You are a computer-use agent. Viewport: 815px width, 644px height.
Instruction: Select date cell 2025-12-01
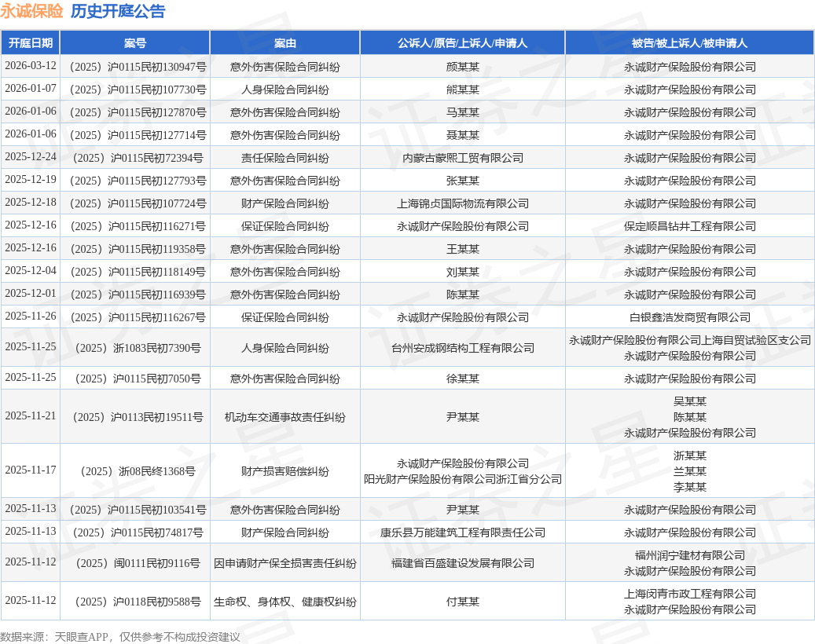31,294
